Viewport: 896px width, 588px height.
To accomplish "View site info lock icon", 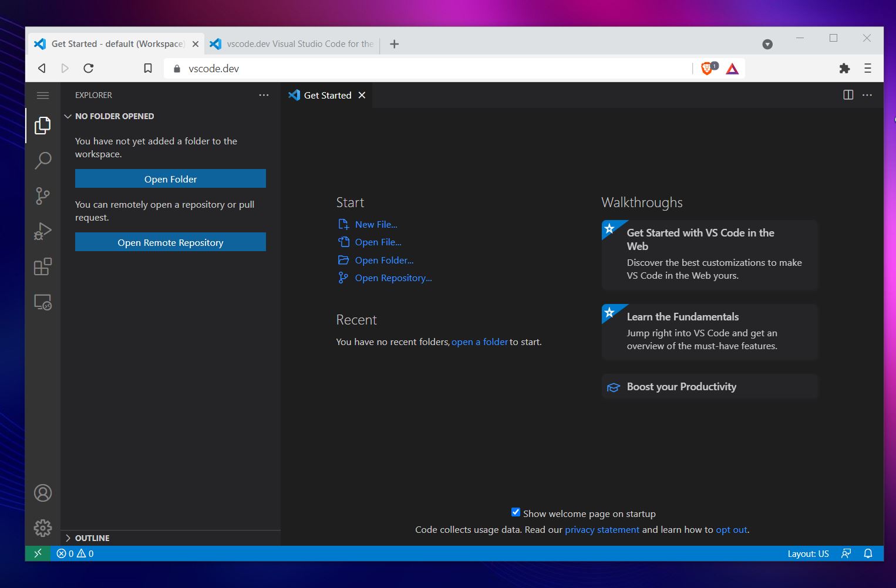I will click(177, 69).
